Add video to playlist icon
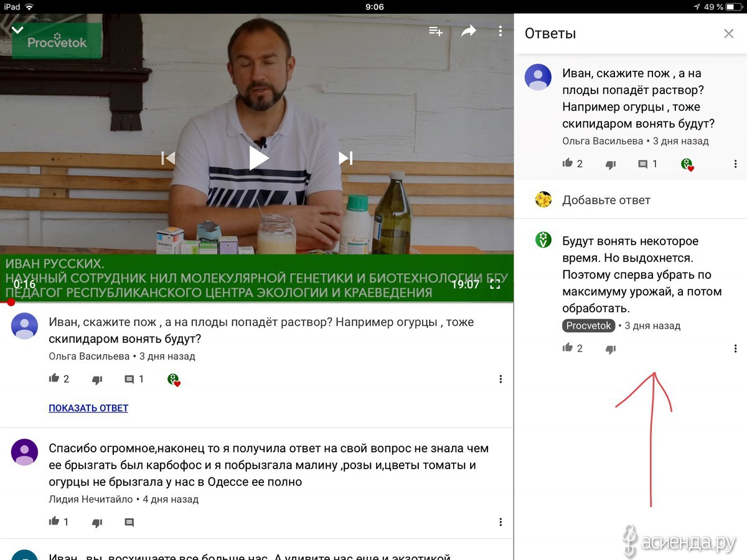The image size is (747, 560). coord(436,31)
